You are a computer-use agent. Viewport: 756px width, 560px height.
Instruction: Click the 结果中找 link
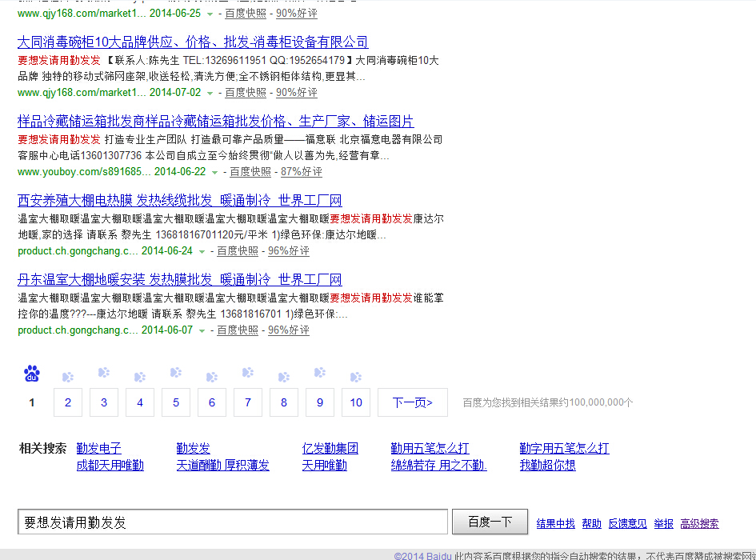(x=555, y=524)
